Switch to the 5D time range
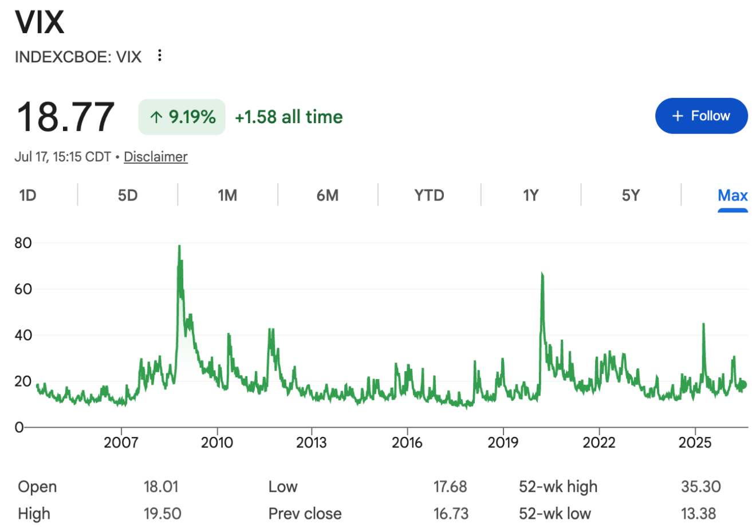The image size is (756, 532). pos(128,196)
